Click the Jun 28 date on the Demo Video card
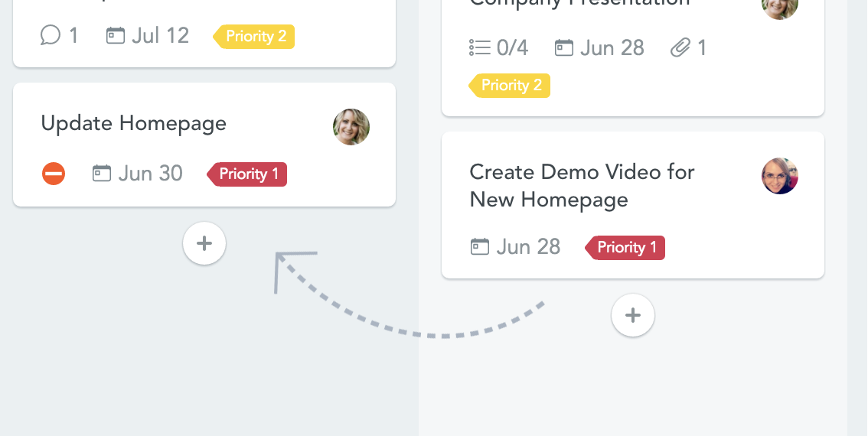This screenshot has width=868, height=436. tap(528, 247)
